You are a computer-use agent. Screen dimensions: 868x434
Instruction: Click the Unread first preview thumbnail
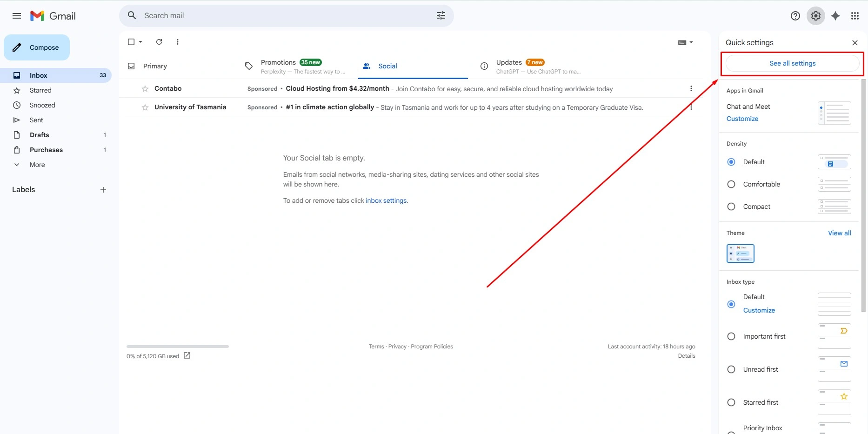(835, 369)
